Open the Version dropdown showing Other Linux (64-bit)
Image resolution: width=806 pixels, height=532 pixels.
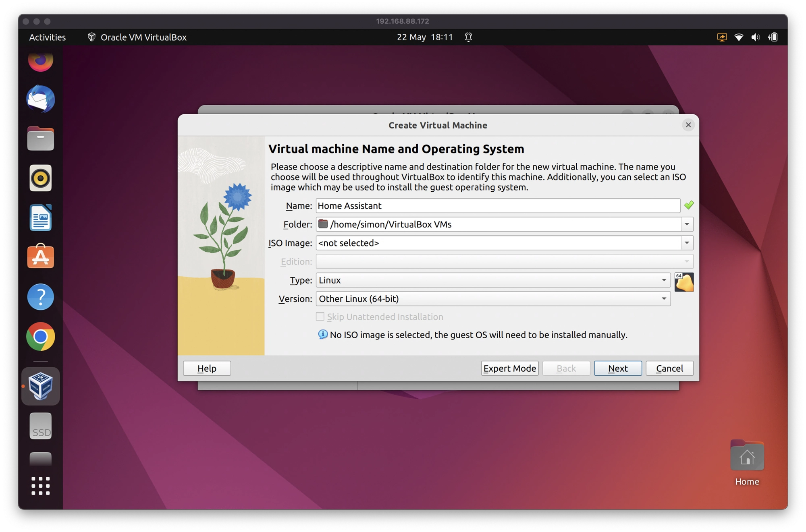point(493,299)
